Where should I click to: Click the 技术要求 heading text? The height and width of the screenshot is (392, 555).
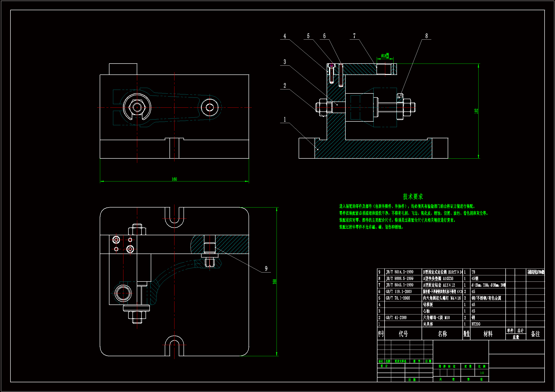click(x=413, y=197)
